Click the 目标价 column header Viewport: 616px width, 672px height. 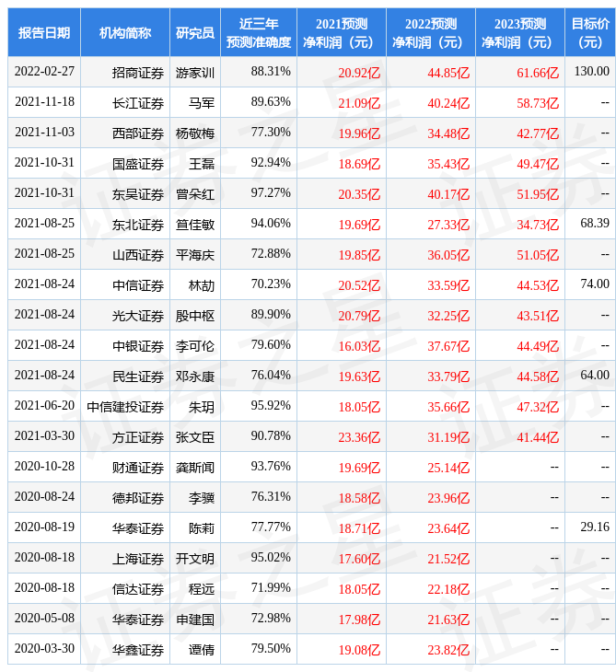click(x=590, y=32)
